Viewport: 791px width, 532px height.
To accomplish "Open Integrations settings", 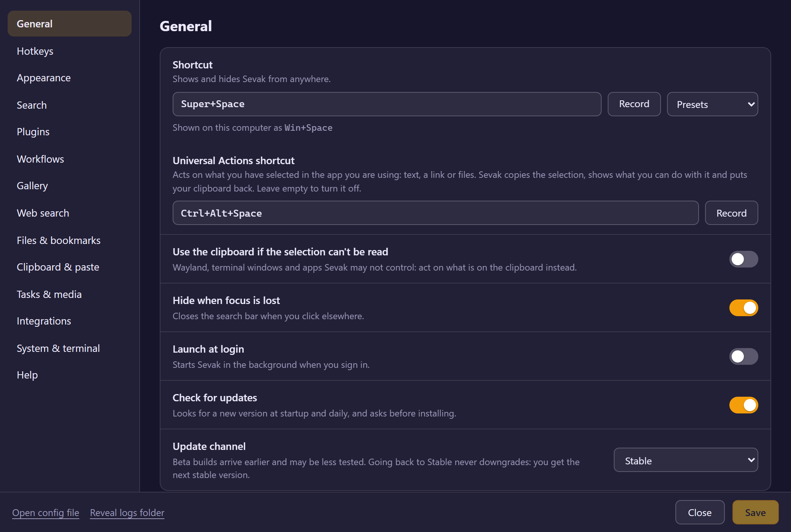I will [x=70, y=321].
